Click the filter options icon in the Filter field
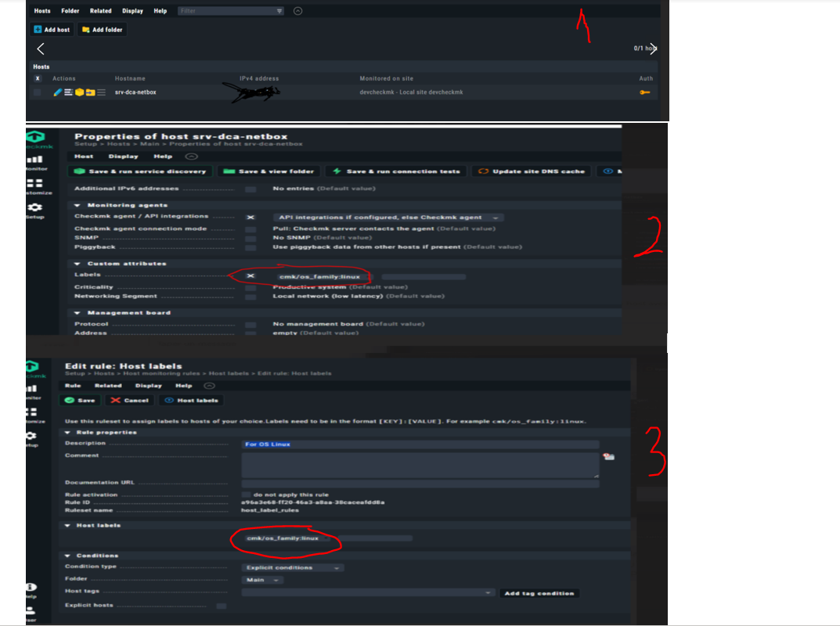This screenshot has width=840, height=626. click(x=279, y=11)
